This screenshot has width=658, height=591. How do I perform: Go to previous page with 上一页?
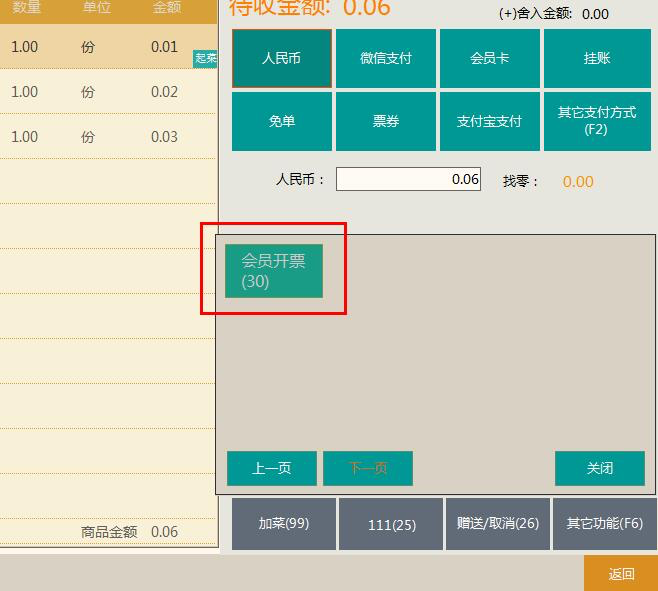click(271, 468)
